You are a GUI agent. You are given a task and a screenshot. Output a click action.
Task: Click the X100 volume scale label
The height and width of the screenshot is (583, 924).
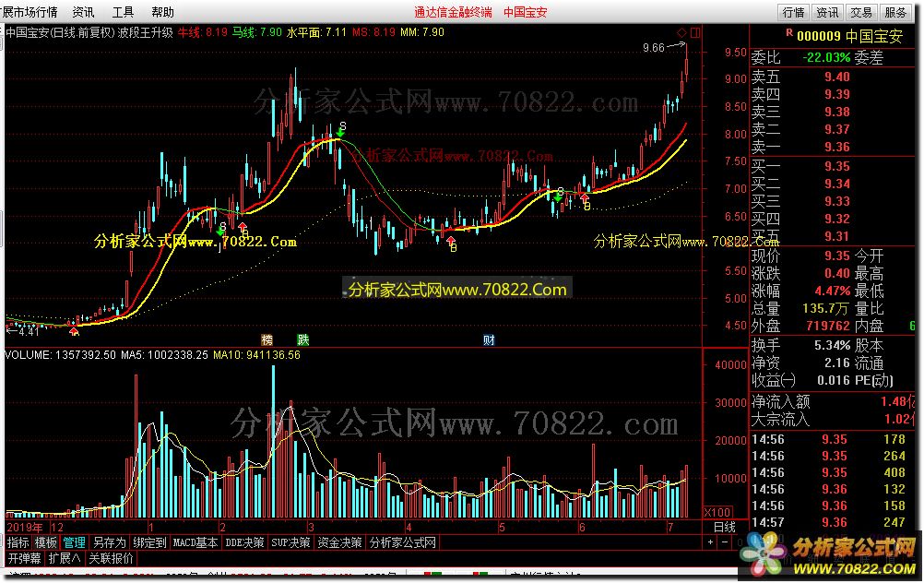(717, 512)
